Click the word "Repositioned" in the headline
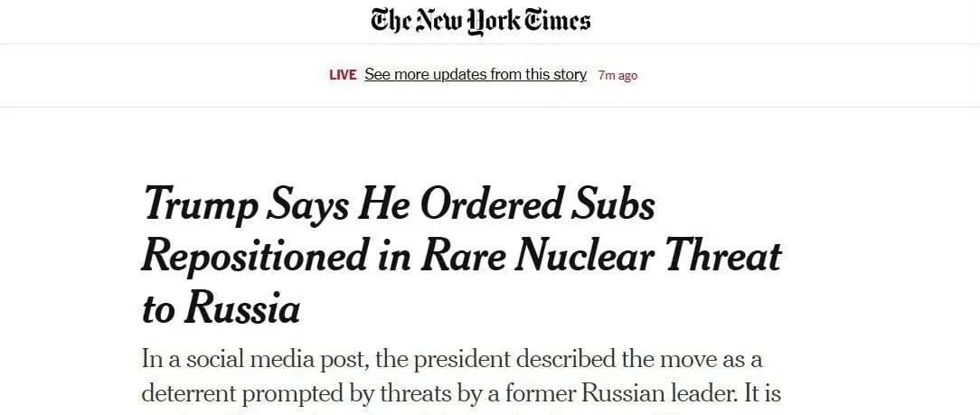Viewport: 980px width, 415px height. click(250, 257)
